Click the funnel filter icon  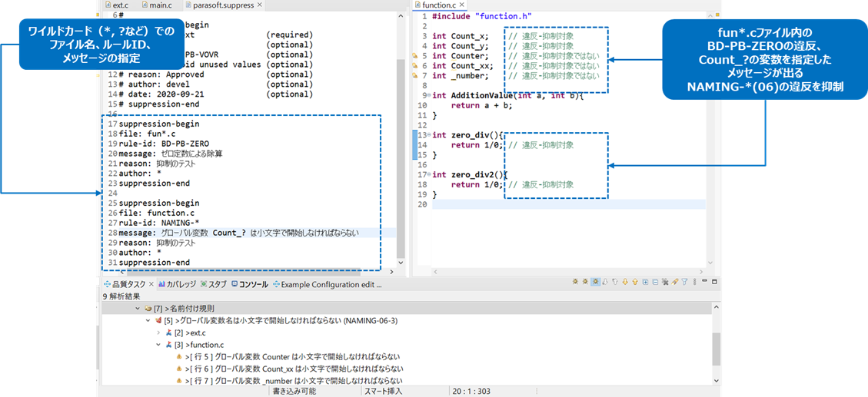tap(683, 283)
